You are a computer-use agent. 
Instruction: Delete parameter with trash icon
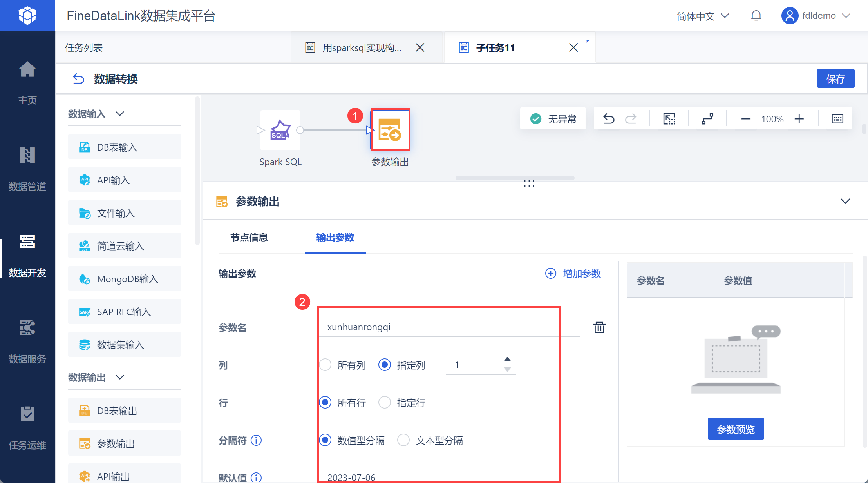point(599,327)
